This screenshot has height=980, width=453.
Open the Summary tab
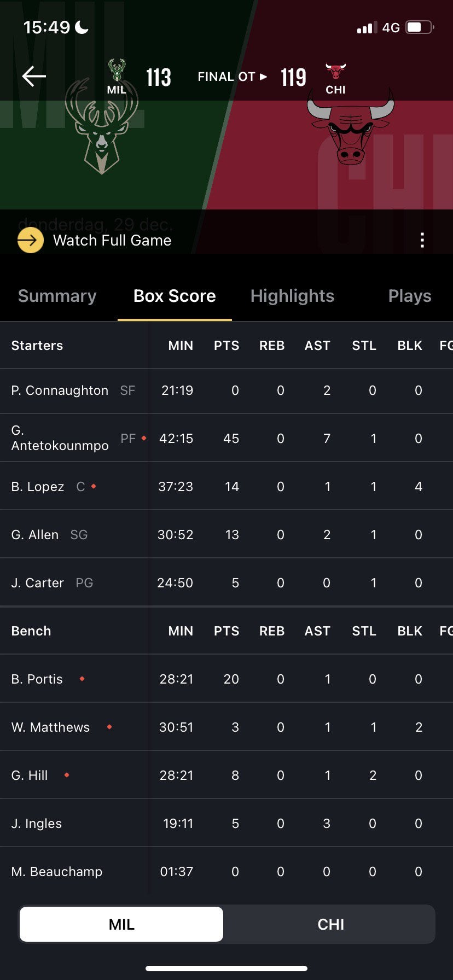tap(57, 296)
